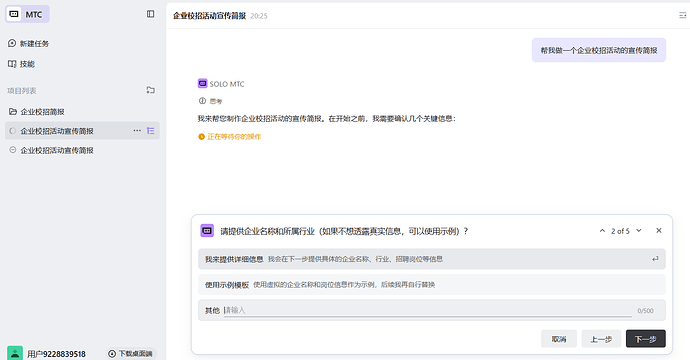Viewport: 690px width, 360px height.
Task: Click the waiting status text 正在等待你的操作
Action: 234,137
